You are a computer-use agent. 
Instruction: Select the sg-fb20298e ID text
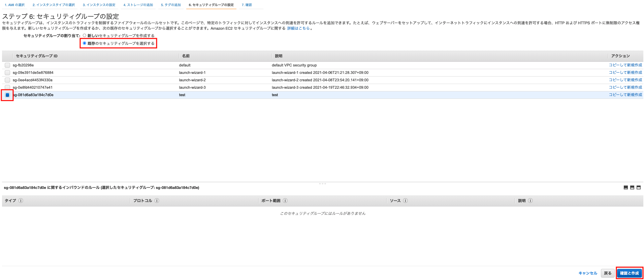23,65
